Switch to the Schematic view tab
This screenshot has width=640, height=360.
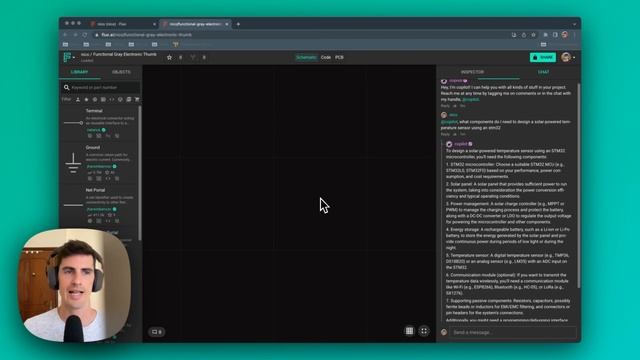(306, 58)
